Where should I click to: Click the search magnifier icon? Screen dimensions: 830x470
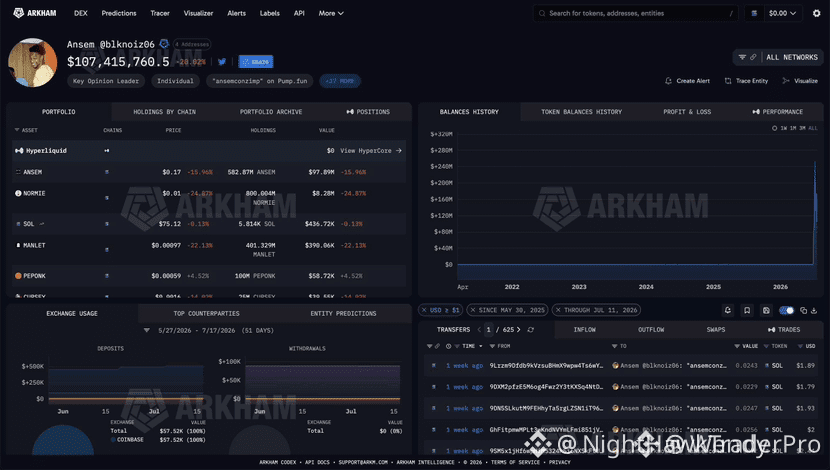pos(542,13)
